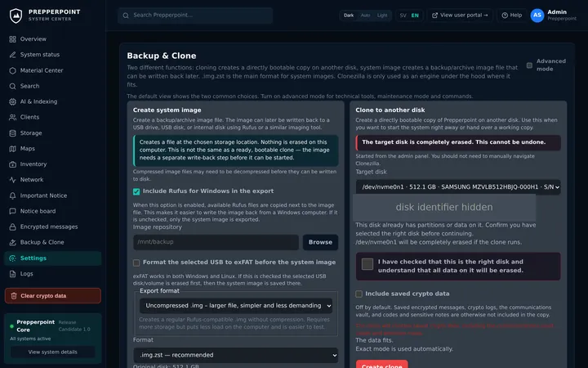The height and width of the screenshot is (368, 588).
Task: Click the Logs document icon
Action: click(x=12, y=274)
